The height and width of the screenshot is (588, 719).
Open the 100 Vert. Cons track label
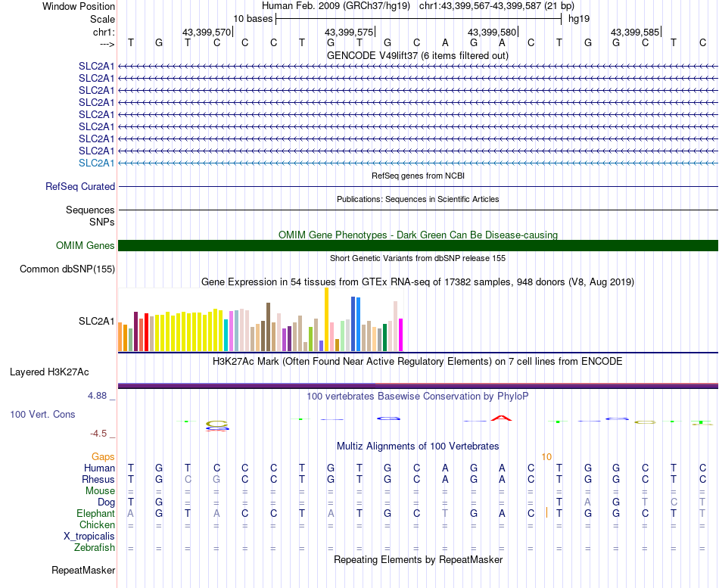[x=42, y=414]
